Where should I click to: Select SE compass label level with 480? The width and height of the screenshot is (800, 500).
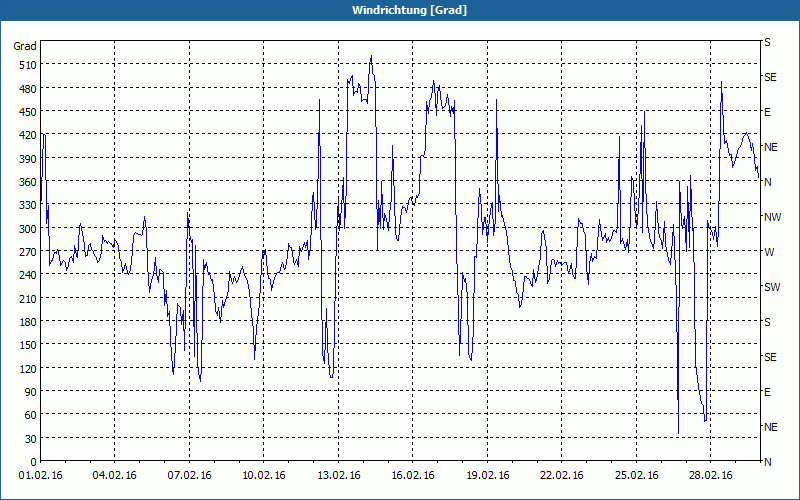[770, 78]
